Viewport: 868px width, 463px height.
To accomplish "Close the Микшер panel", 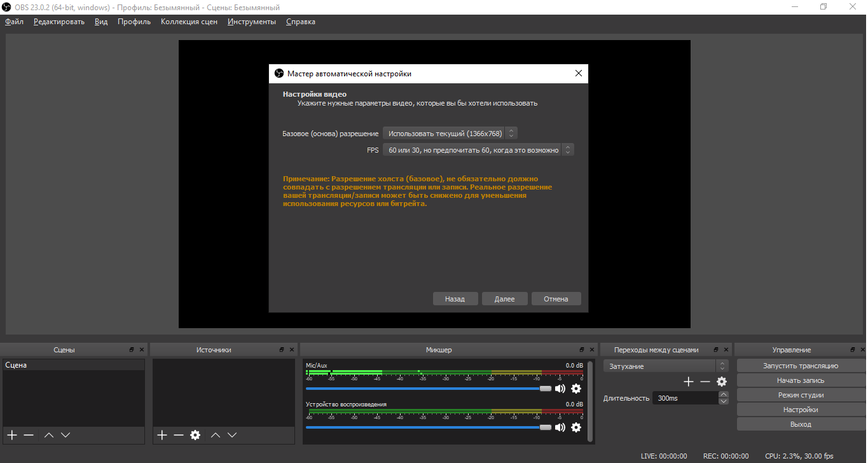I will click(x=592, y=350).
